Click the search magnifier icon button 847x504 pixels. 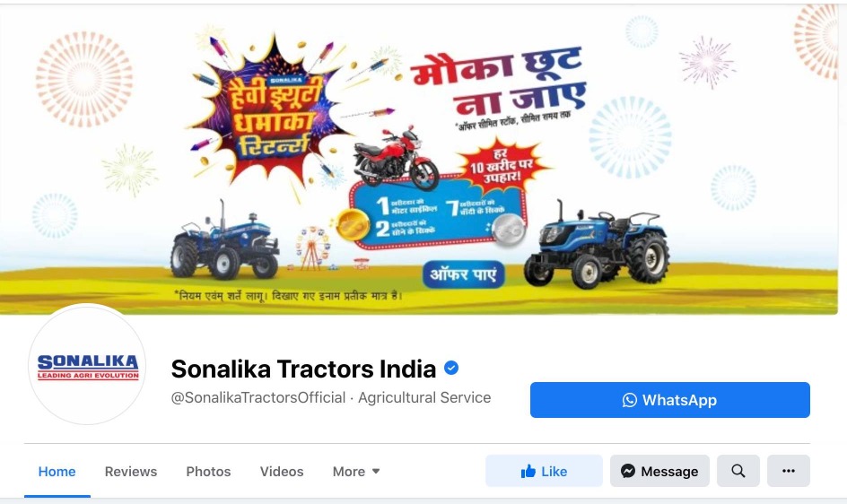point(738,471)
